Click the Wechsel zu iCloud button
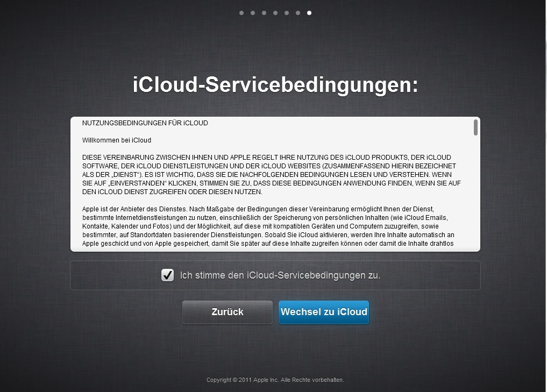The height and width of the screenshot is (392, 547). pyautogui.click(x=324, y=312)
